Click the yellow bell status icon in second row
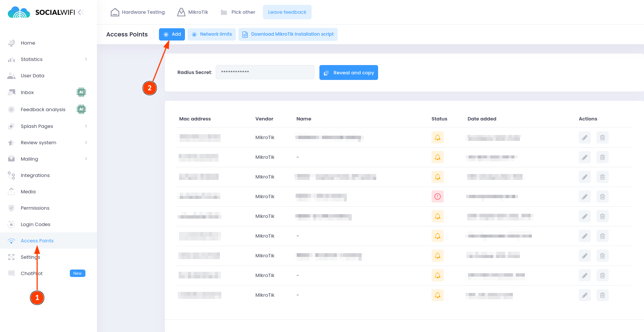The height and width of the screenshot is (332, 644). 438,157
